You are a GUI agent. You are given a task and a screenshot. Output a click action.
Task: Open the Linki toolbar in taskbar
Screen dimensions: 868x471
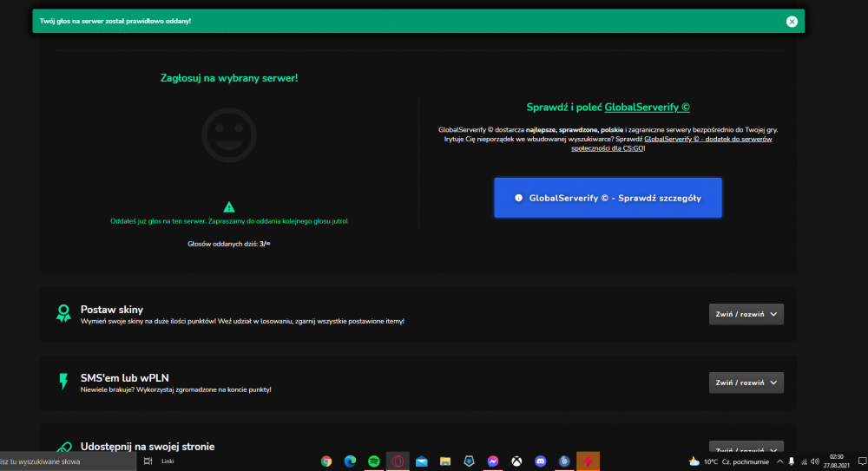click(x=168, y=461)
